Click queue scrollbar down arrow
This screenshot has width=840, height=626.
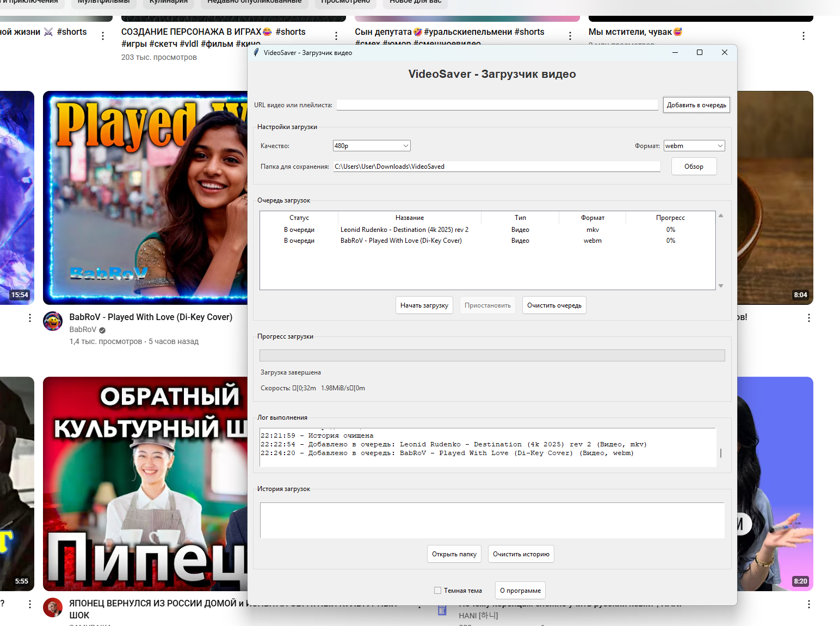click(x=721, y=286)
